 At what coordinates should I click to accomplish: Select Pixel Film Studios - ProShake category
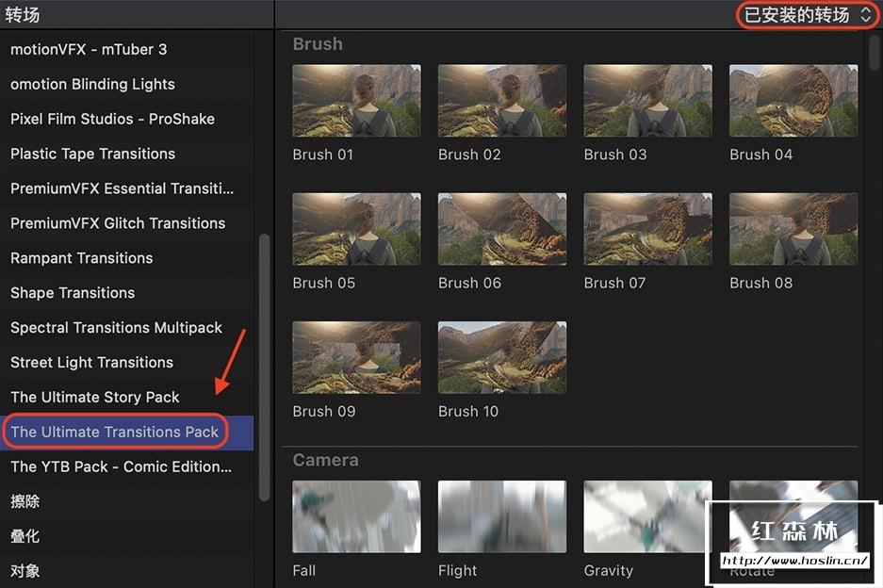pyautogui.click(x=126, y=119)
